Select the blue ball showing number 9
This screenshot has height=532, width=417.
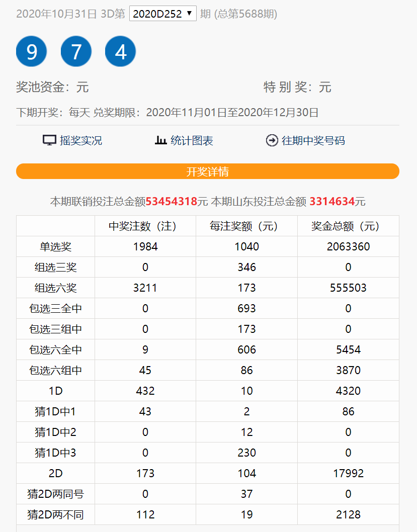[x=31, y=51]
